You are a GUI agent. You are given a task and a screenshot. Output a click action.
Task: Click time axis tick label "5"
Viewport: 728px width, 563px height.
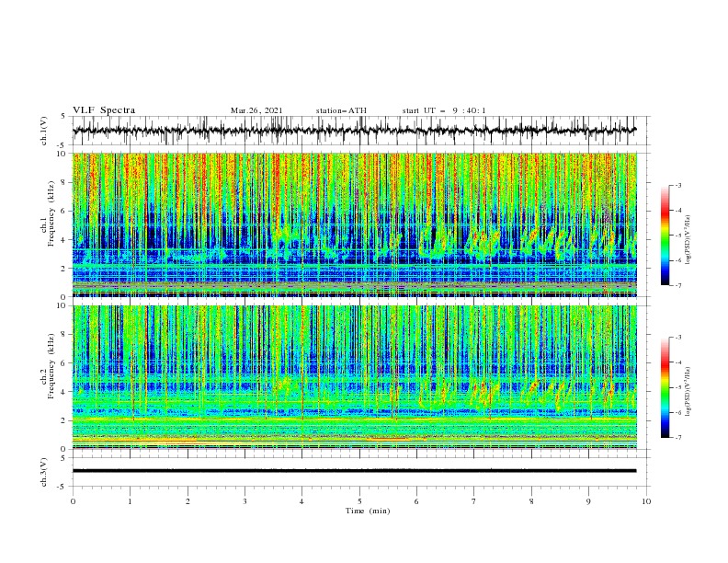click(359, 501)
